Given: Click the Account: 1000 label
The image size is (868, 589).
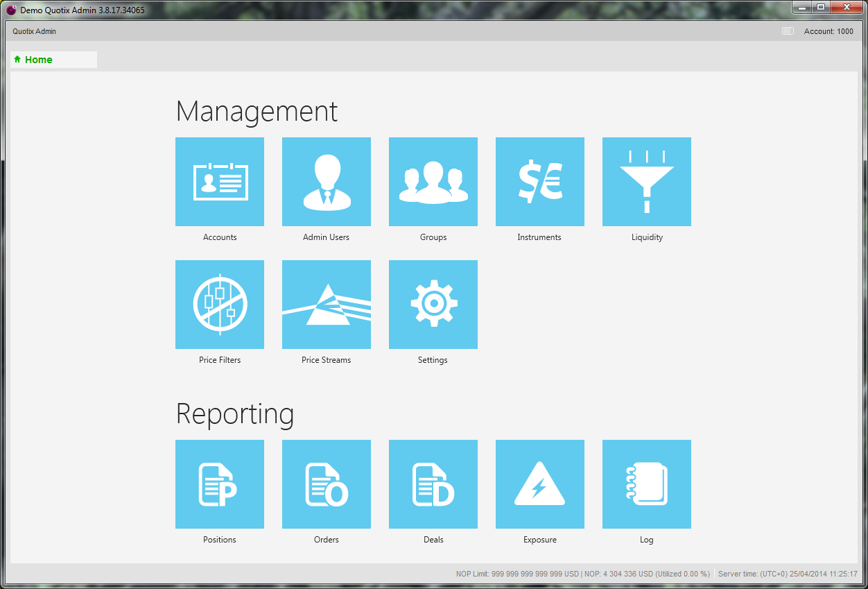Looking at the screenshot, I should [x=828, y=31].
